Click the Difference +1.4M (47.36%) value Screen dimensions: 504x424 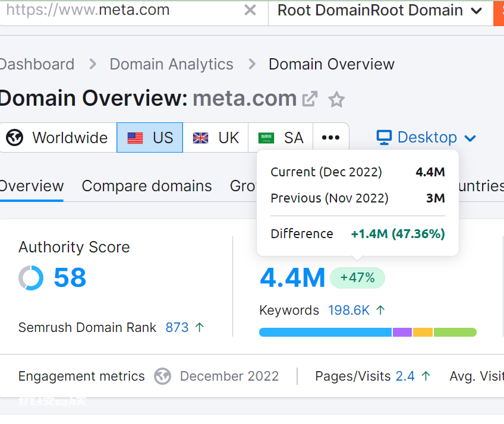[398, 234]
